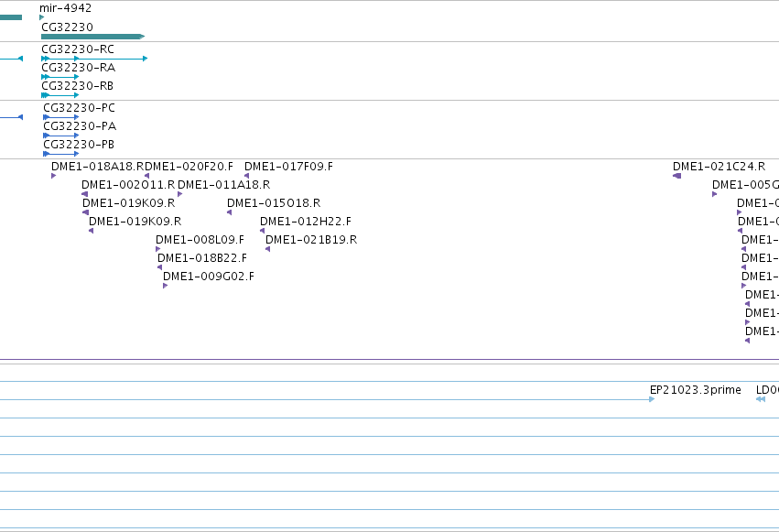This screenshot has height=532, width=779.
Task: Click the EP21023.3prime insertion label
Action: point(696,390)
